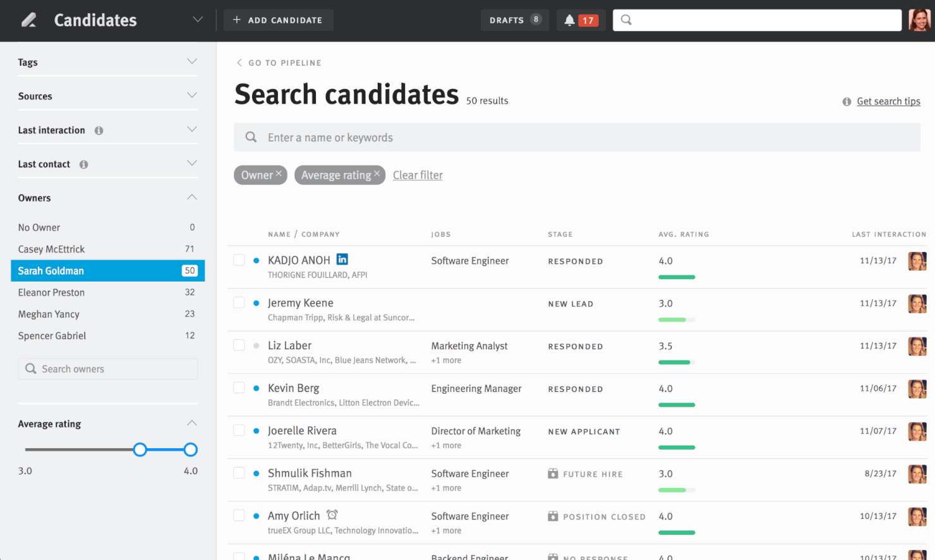The width and height of the screenshot is (935, 560).
Task: Sort by Last Interaction column header
Action: (x=889, y=234)
